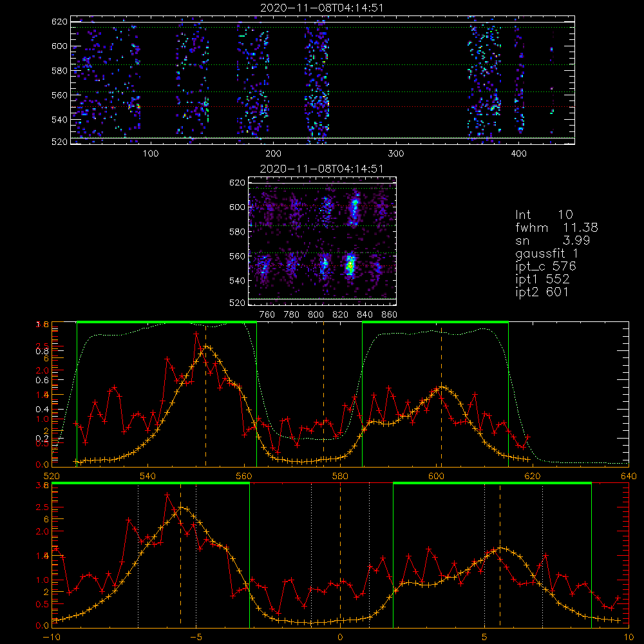Click the 0 label on the bottom plot's x-axis
Screen dimensions: 644x644
(340, 638)
